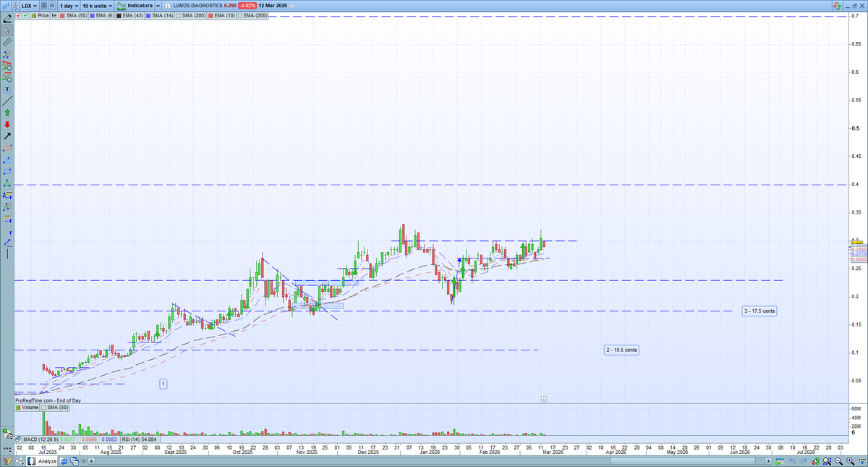868x467 pixels.
Task: Click the small info marker on chart bottom
Action: pos(543,399)
